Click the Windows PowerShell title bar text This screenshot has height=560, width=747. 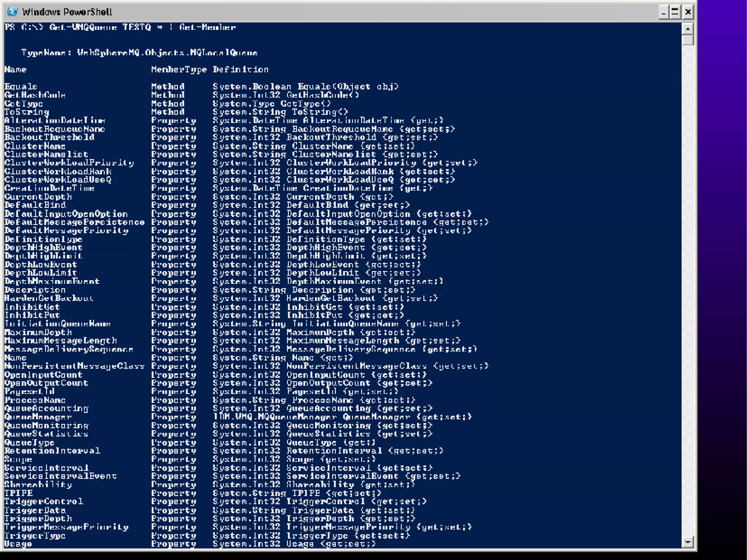point(67,12)
